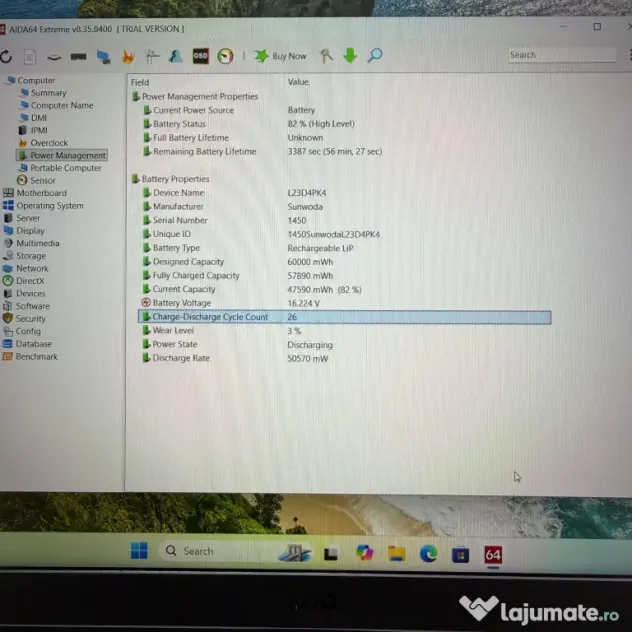This screenshot has width=632, height=632.
Task: Open Computer Name page
Action: click(57, 105)
